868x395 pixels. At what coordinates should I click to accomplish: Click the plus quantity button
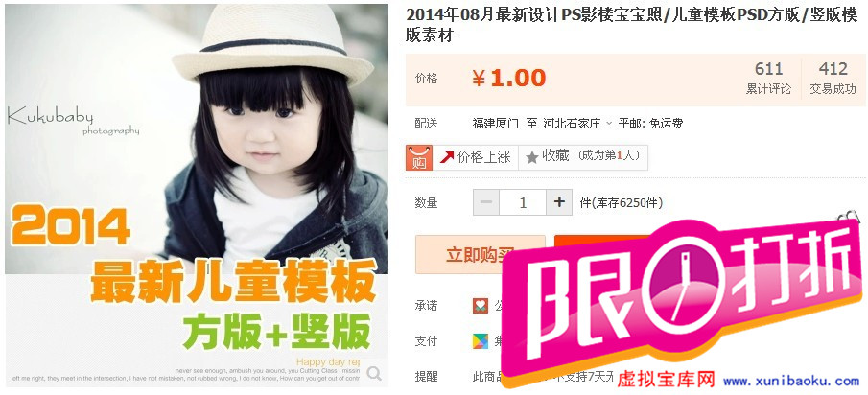click(x=559, y=202)
